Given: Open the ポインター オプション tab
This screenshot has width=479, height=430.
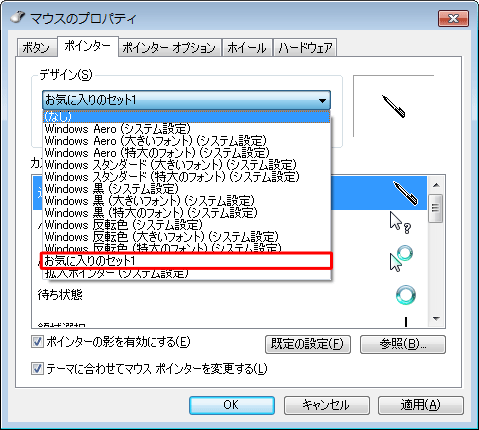Looking at the screenshot, I should click(x=169, y=48).
